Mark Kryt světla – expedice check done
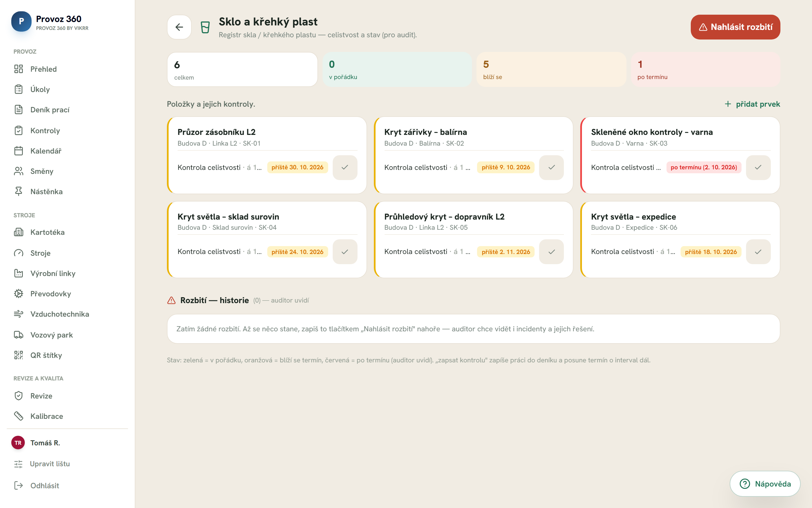812x508 pixels. point(758,252)
